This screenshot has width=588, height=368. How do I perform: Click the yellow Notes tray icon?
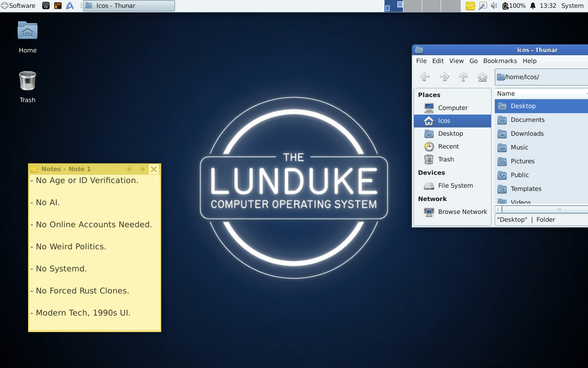click(x=470, y=6)
